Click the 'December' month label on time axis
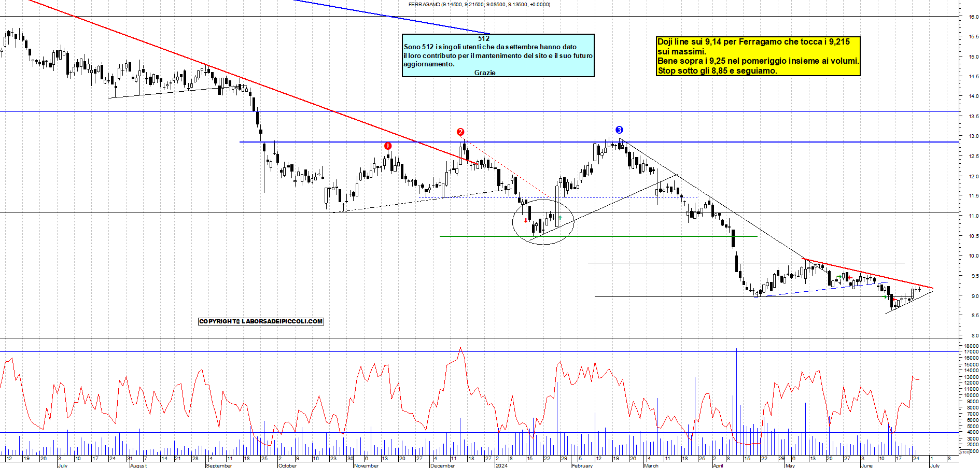The image size is (980, 468). [443, 465]
